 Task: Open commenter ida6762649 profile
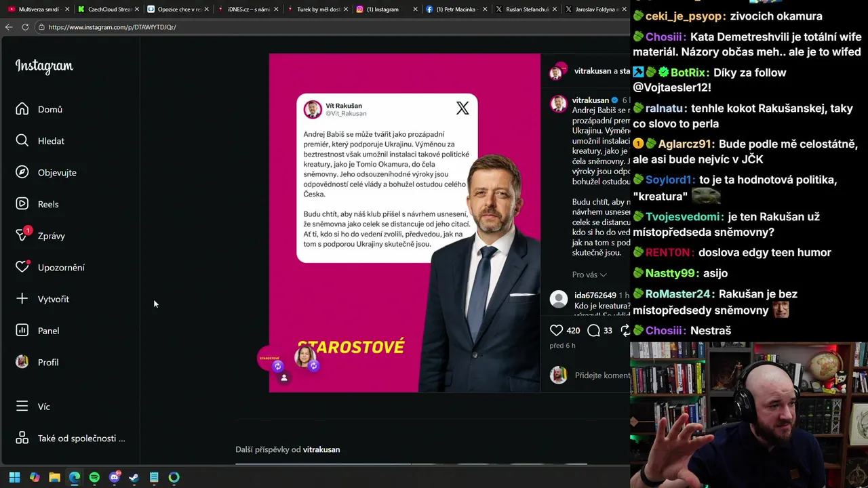[595, 296]
